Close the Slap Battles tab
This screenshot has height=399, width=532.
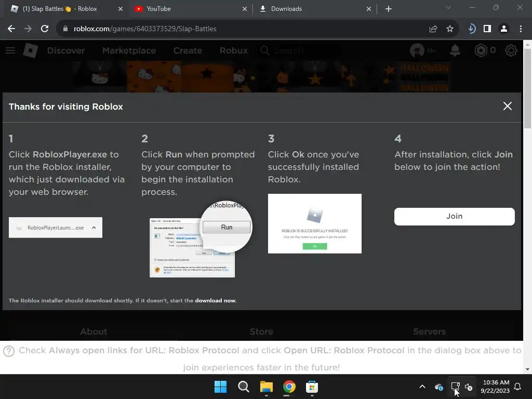(x=121, y=9)
